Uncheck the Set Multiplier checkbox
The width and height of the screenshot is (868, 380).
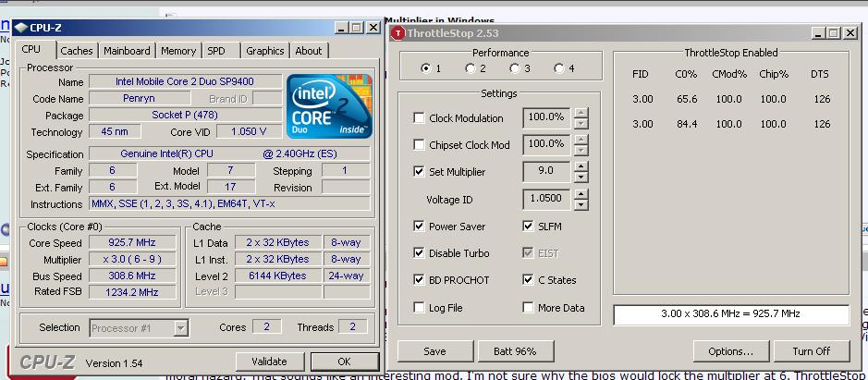(x=419, y=172)
